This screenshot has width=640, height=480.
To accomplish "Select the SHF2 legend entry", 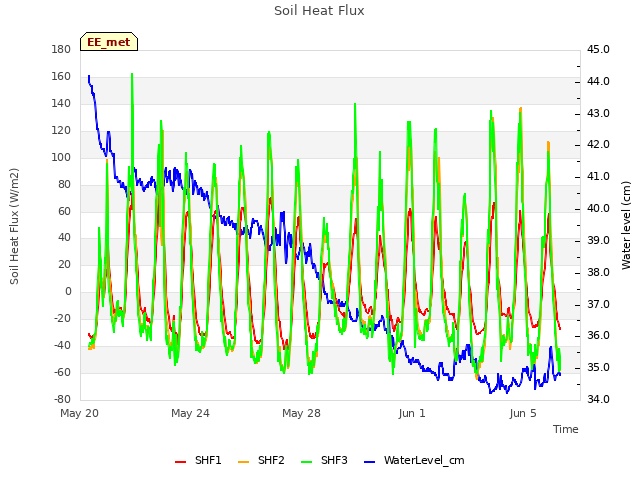I will [261, 460].
